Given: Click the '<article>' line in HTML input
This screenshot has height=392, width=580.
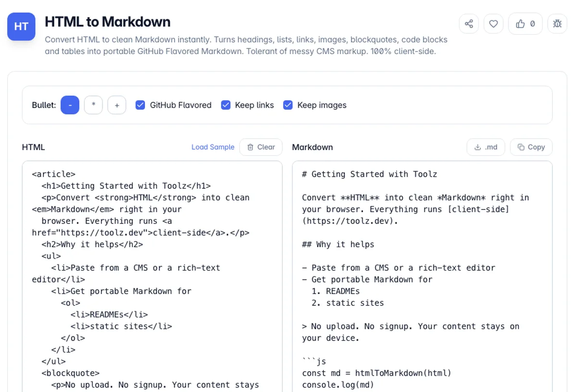Looking at the screenshot, I should (54, 174).
